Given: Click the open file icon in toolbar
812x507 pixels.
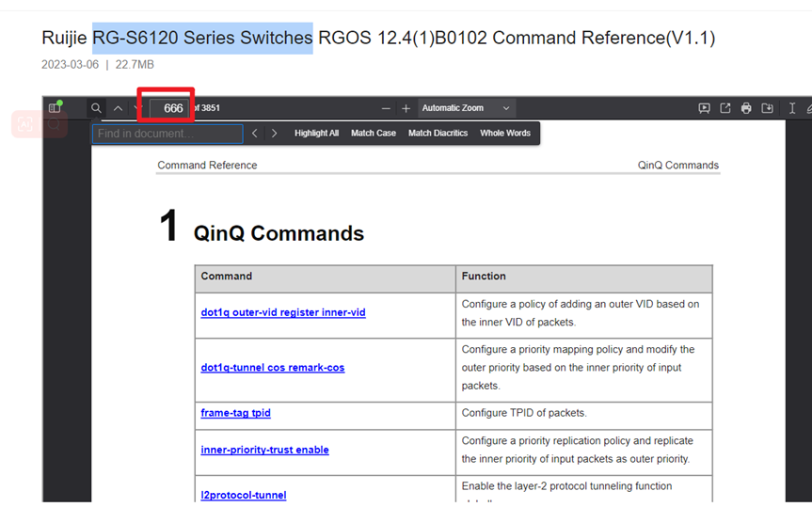Looking at the screenshot, I should (x=725, y=108).
